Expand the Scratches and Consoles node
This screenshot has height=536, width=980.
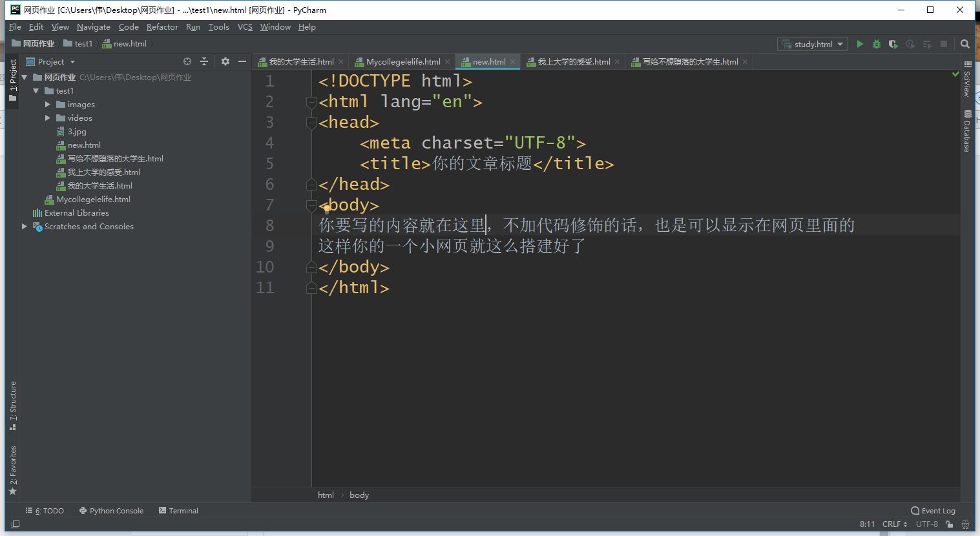point(24,226)
